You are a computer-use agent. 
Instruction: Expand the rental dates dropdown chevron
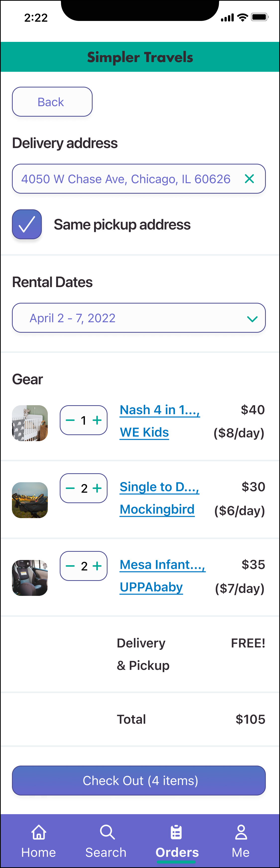click(x=252, y=318)
